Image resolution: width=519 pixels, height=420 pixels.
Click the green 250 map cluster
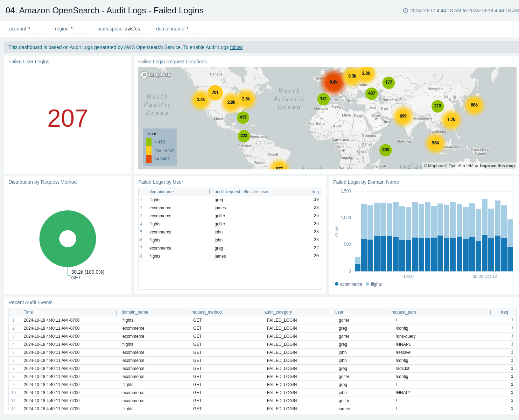(386, 150)
